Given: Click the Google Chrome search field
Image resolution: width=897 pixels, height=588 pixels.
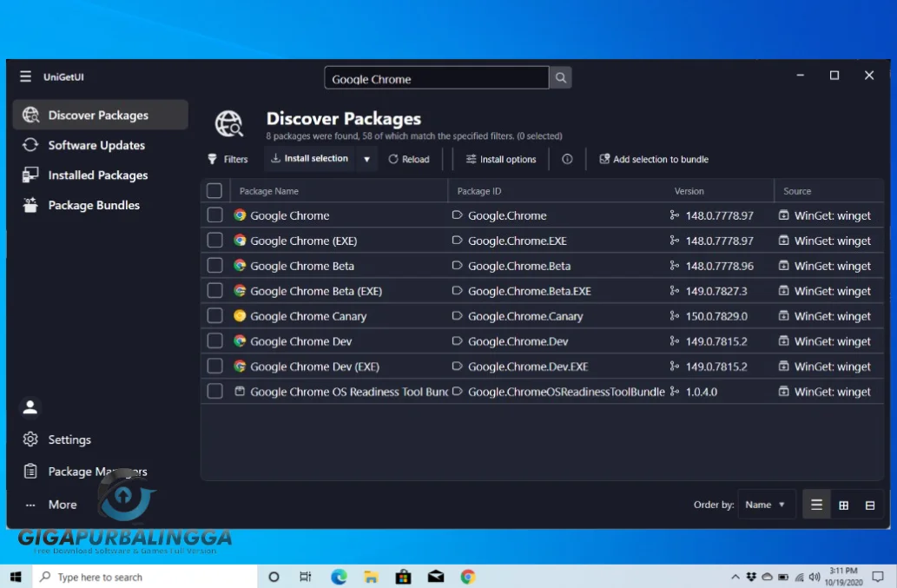Looking at the screenshot, I should tap(437, 78).
